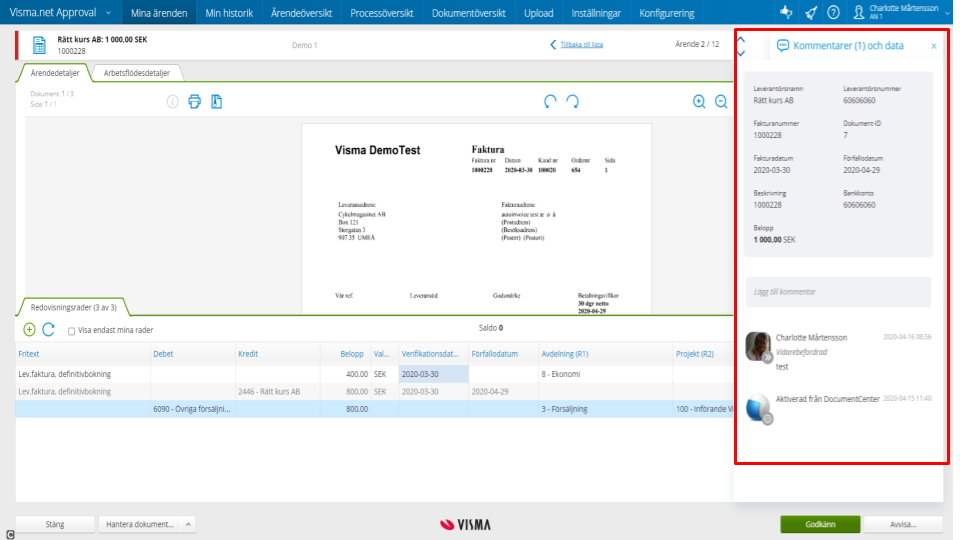Click the document info icon
960x540 pixels.
[173, 102]
